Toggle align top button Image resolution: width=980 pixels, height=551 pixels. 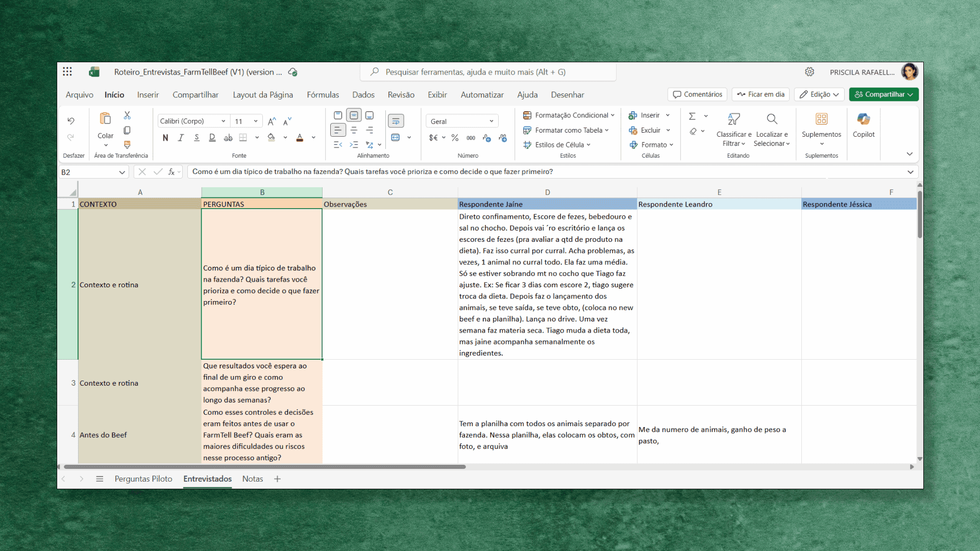pos(338,115)
